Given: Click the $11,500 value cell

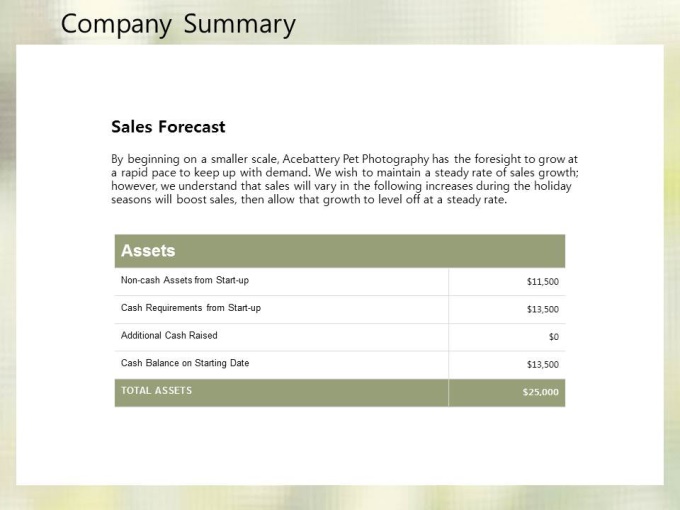Looking at the screenshot, I should [x=542, y=282].
